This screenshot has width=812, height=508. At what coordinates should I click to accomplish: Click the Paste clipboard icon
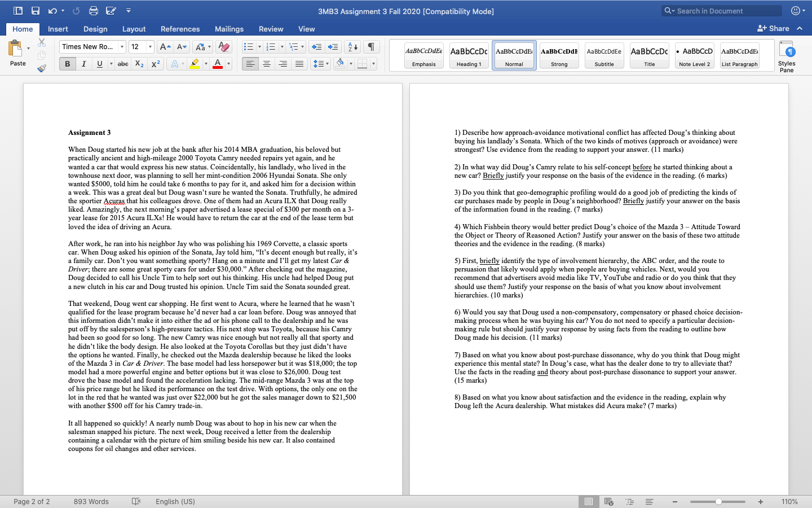[15, 48]
